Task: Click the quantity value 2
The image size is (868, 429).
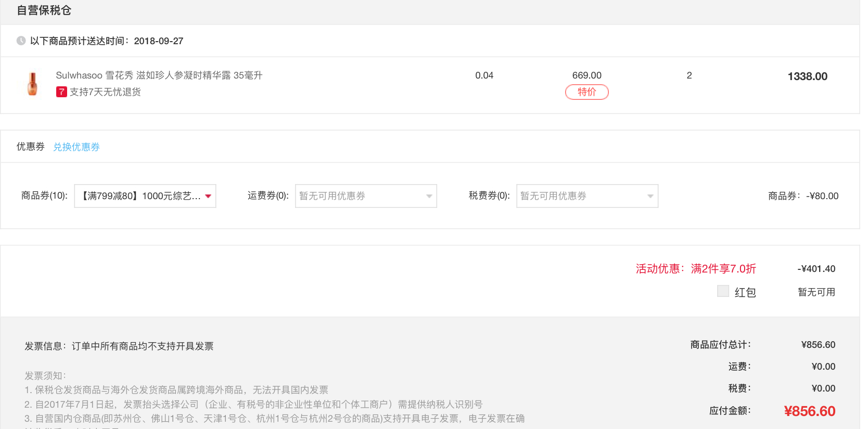Action: 689,75
